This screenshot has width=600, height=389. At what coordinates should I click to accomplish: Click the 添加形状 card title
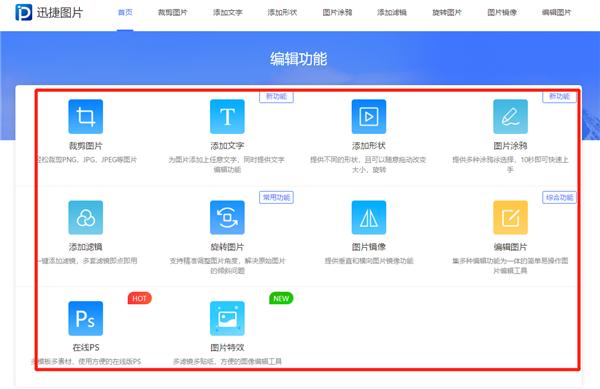click(369, 146)
